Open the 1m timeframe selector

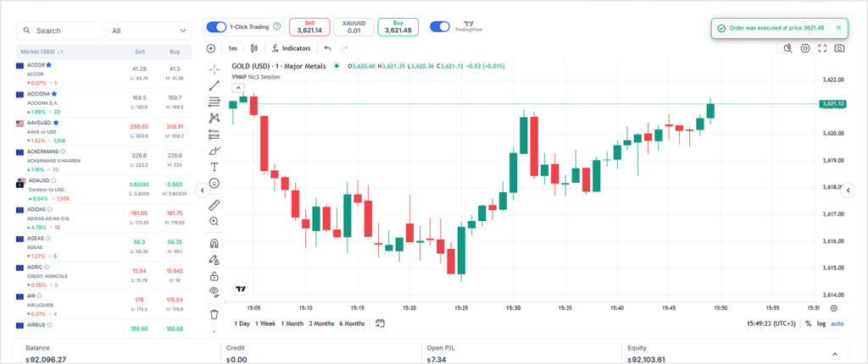232,48
